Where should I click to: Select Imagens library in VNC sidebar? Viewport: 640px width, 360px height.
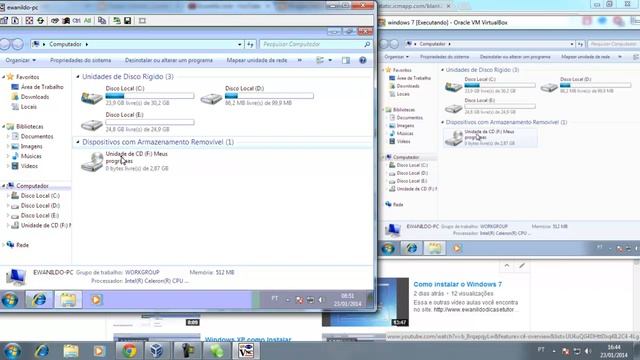(x=31, y=146)
